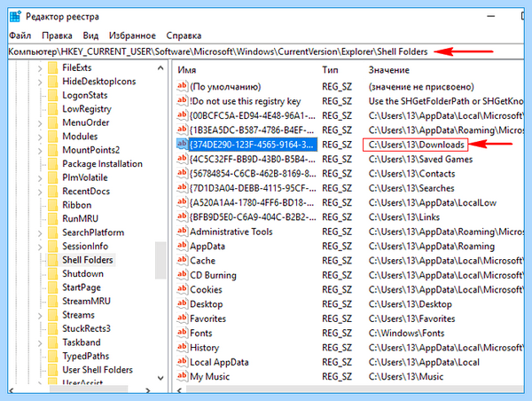The width and height of the screenshot is (532, 401).
Task: Select the StartPage folder icon
Action: pos(53,287)
